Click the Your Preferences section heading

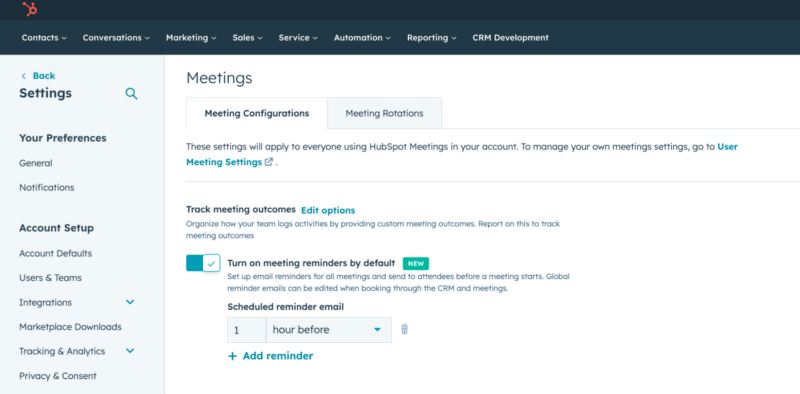point(63,138)
